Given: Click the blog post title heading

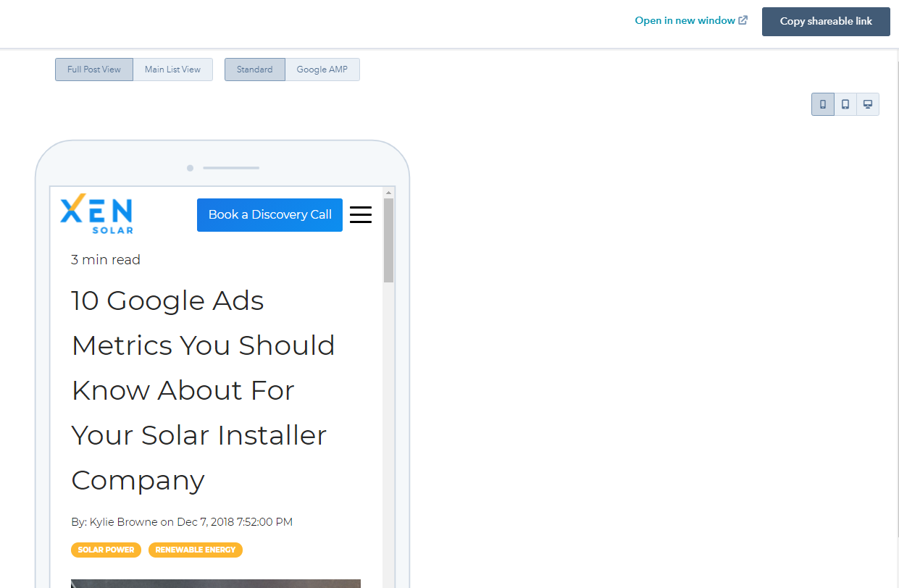Looking at the screenshot, I should (x=203, y=390).
